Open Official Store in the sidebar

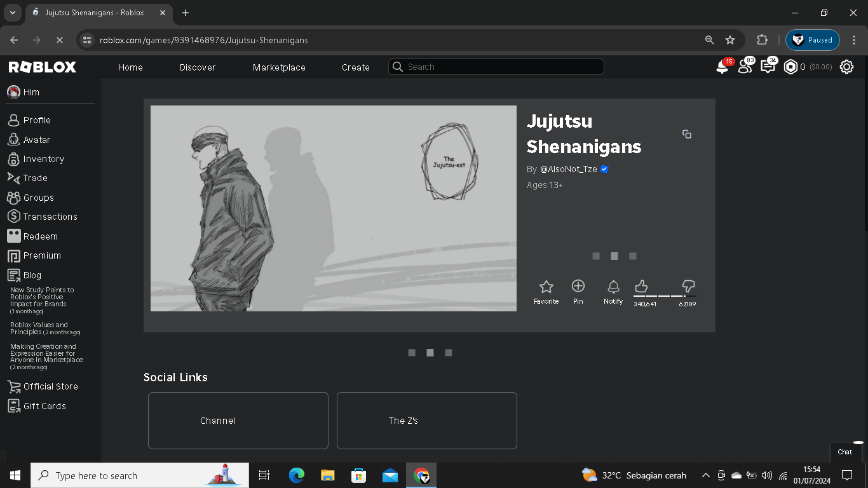pos(51,386)
